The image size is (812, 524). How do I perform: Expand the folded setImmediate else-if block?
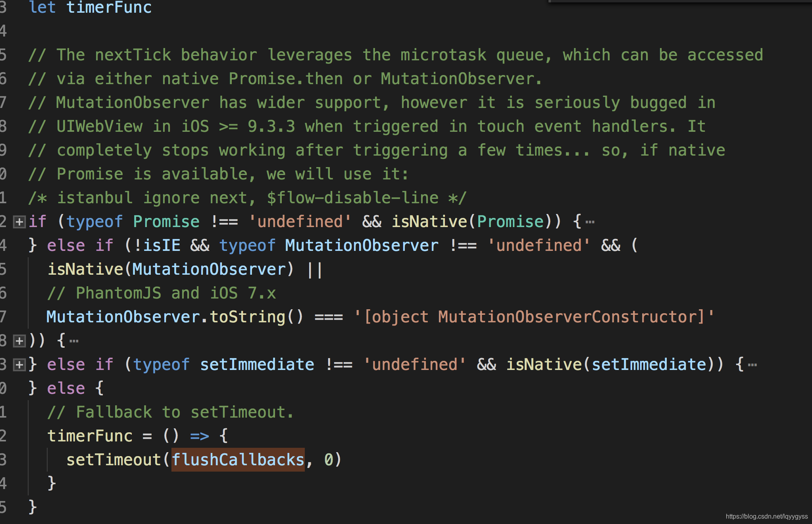[x=19, y=365]
